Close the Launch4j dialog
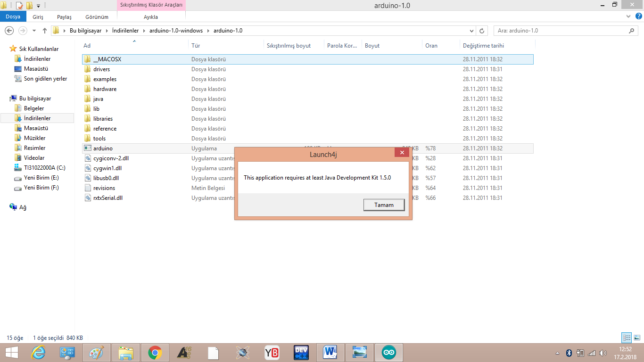Image resolution: width=644 pixels, height=362 pixels. (x=402, y=152)
